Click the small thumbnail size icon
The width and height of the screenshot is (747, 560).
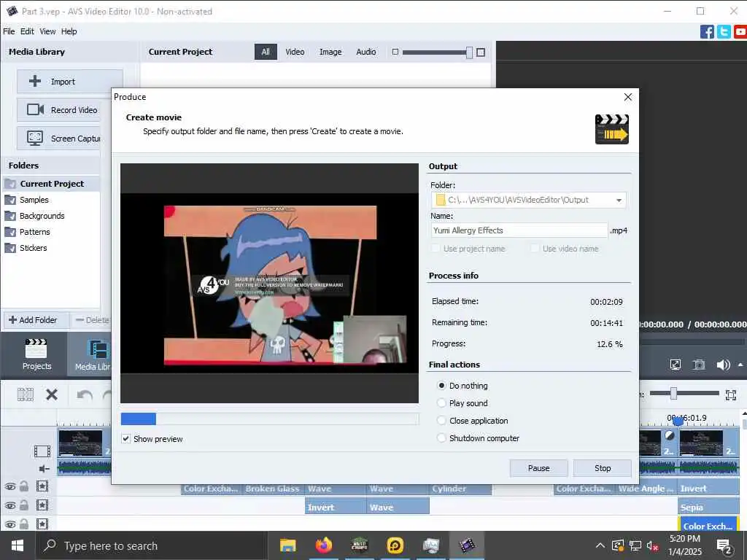click(395, 52)
